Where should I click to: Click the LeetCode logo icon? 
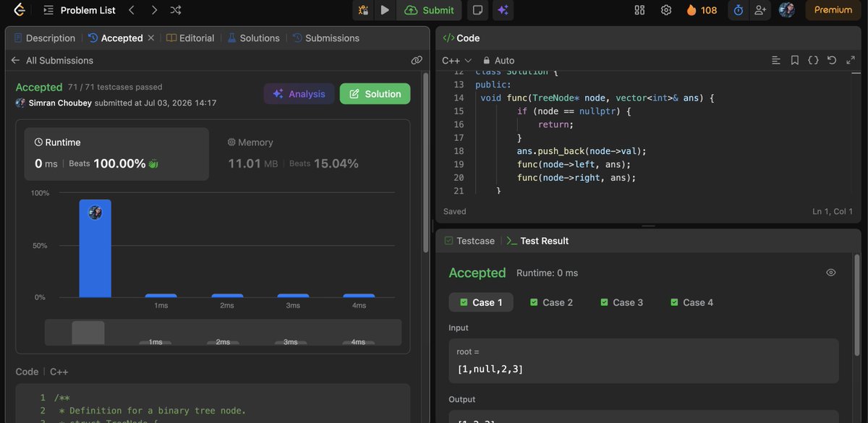point(20,10)
